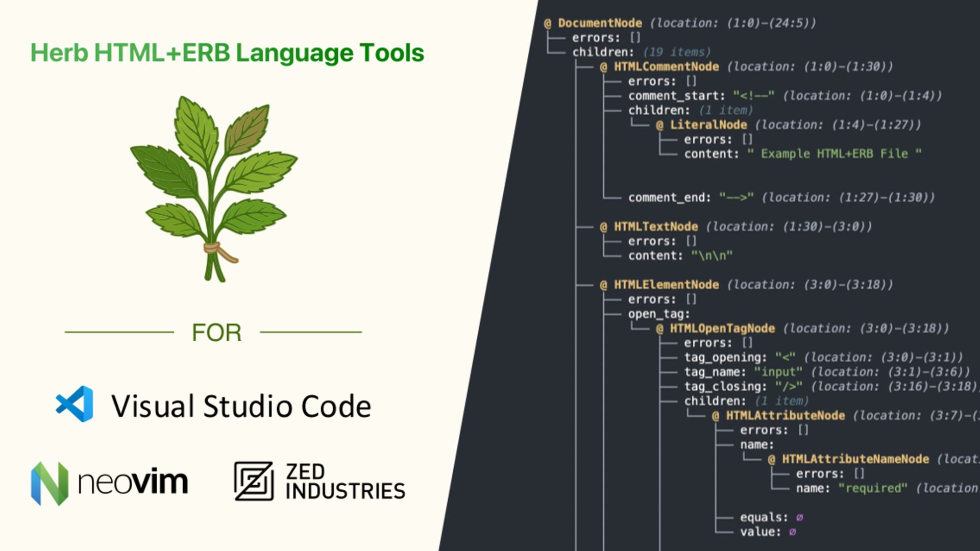Click the @ symbol before LiteralNode
This screenshot has width=980, height=551.
660,125
